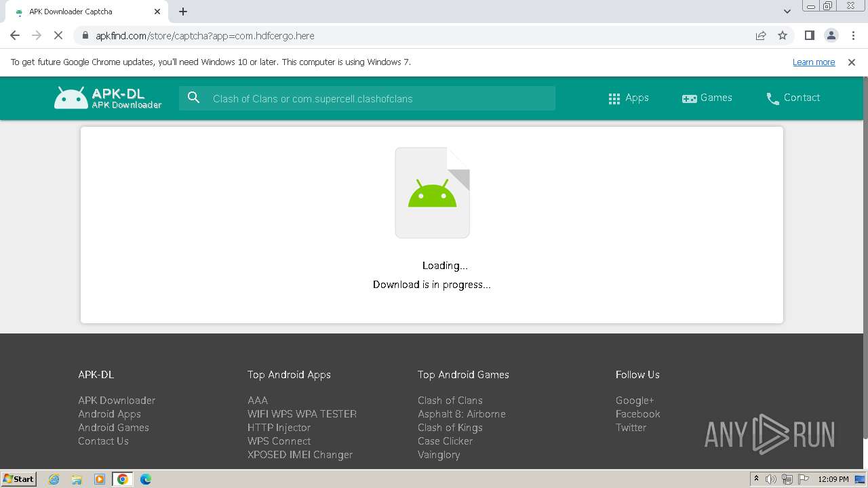
Task: Open the Facebook link
Action: pyautogui.click(x=637, y=414)
